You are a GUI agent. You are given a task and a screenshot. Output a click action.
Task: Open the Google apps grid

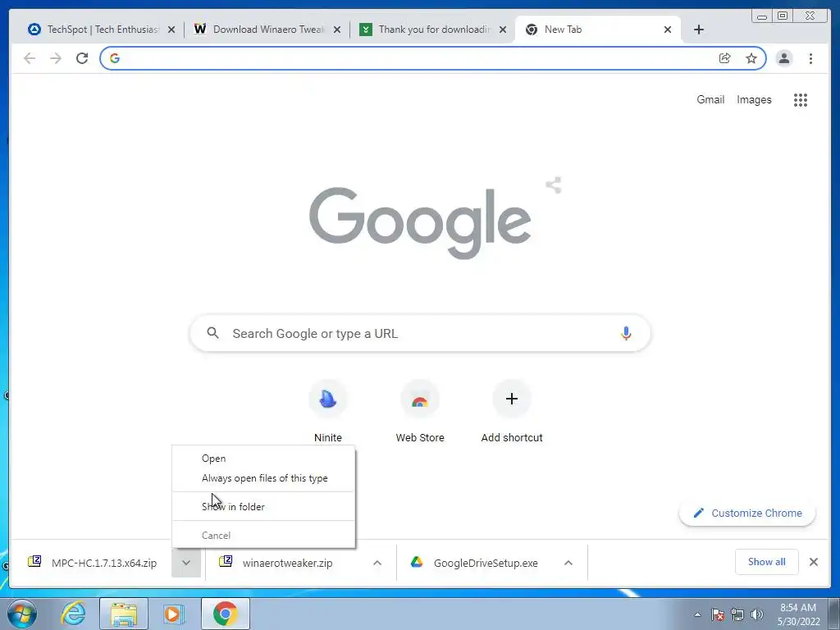point(801,99)
